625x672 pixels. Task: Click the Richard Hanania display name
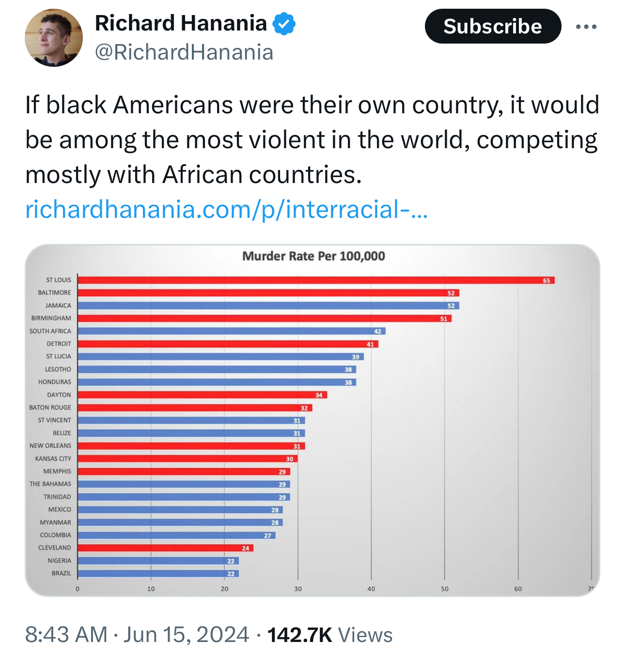181,23
